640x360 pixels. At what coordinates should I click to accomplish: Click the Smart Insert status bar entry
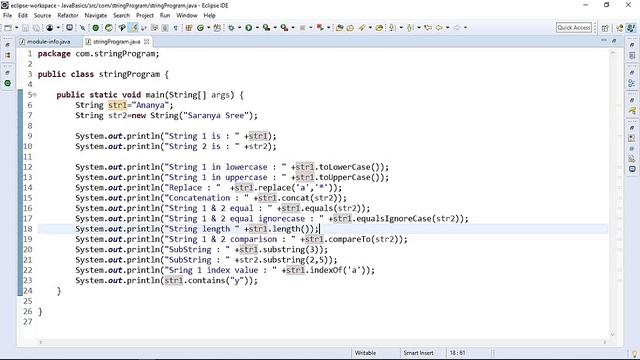pyautogui.click(x=418, y=353)
